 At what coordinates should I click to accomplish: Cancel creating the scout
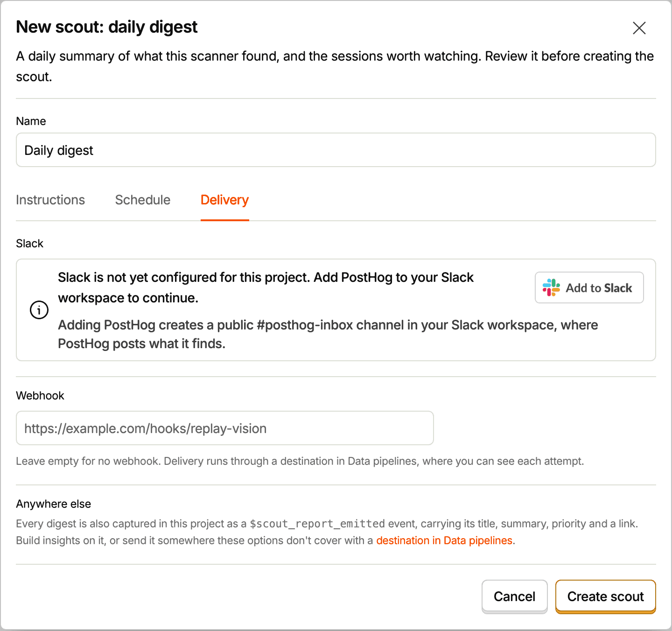click(514, 596)
